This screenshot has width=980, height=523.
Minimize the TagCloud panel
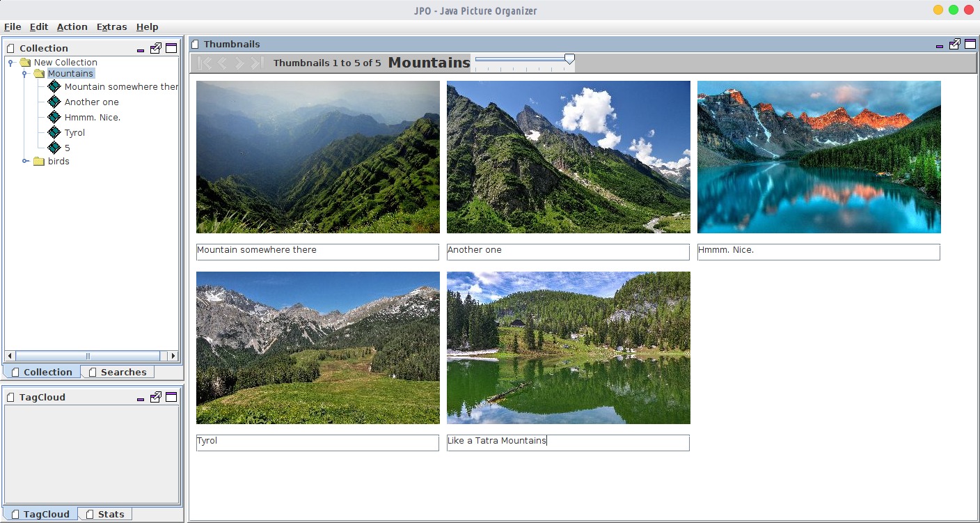coord(141,399)
